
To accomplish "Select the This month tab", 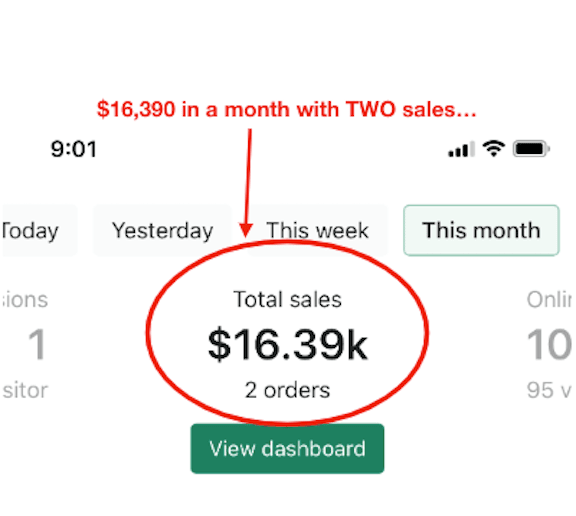I will pyautogui.click(x=481, y=230).
